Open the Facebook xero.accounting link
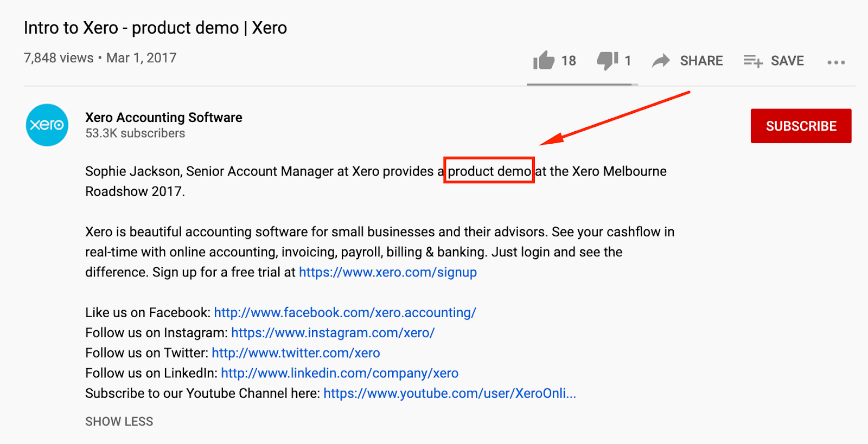Screen dimensions: 868x444 tap(345, 313)
